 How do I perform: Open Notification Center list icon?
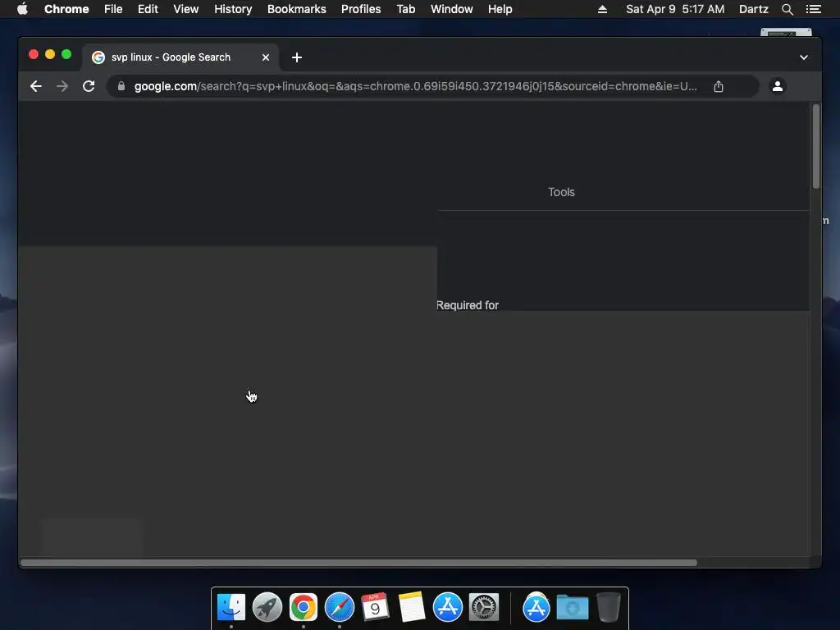click(x=814, y=9)
